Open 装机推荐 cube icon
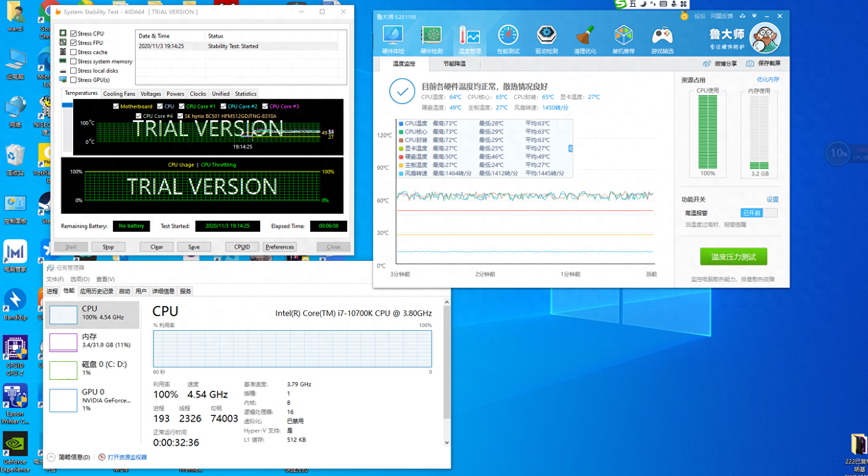Image resolution: width=868 pixels, height=476 pixels. [x=624, y=39]
